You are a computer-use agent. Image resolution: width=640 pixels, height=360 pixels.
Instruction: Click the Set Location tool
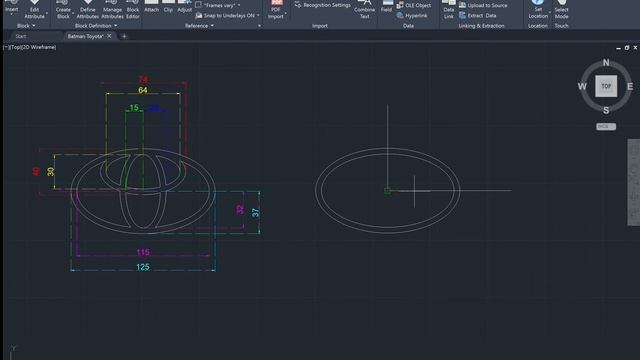pyautogui.click(x=538, y=10)
